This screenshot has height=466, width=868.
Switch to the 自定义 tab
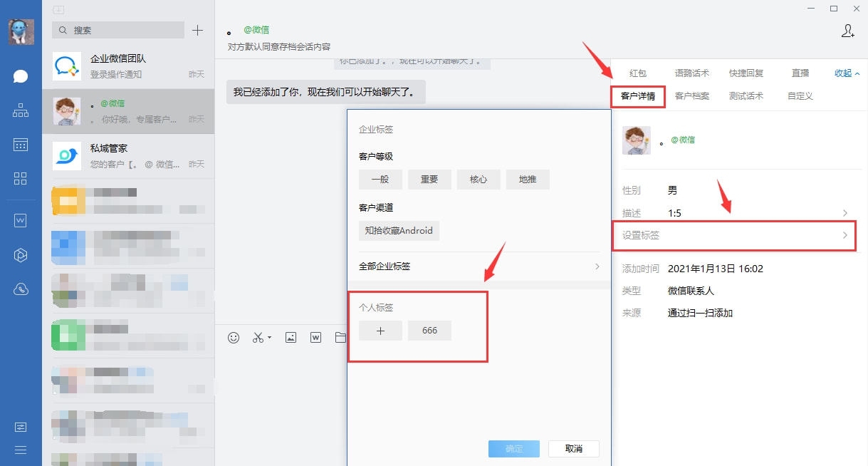tap(800, 96)
